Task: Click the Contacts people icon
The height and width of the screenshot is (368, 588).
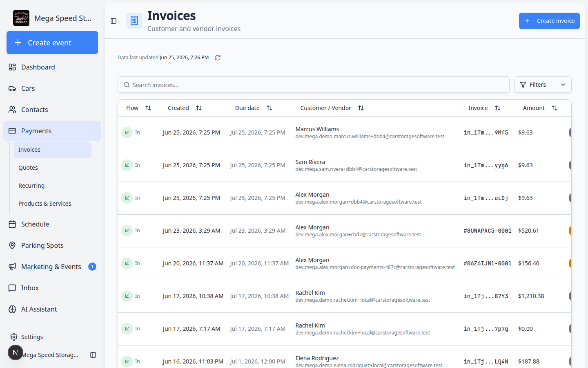Action: coord(12,110)
